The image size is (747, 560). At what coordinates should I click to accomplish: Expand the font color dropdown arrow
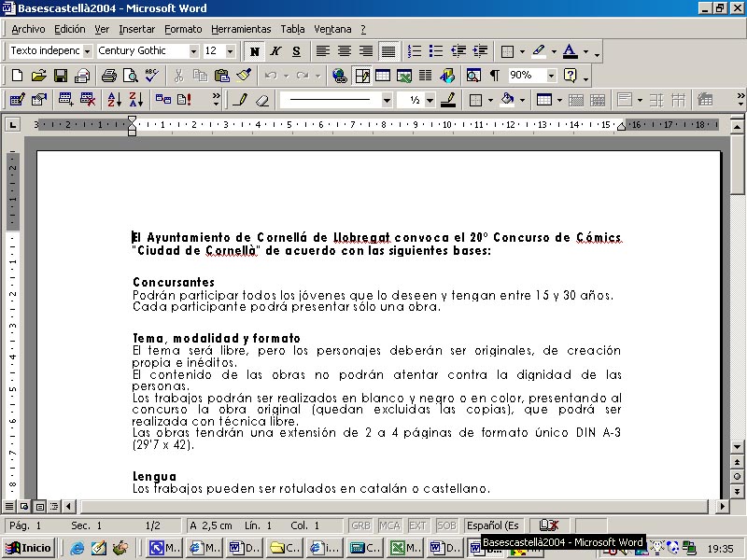tap(585, 51)
